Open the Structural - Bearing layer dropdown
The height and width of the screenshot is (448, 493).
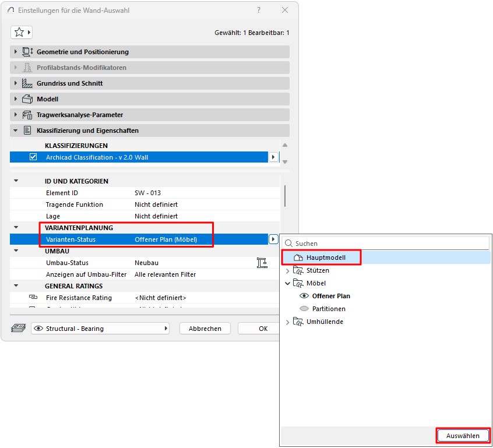[x=100, y=328]
